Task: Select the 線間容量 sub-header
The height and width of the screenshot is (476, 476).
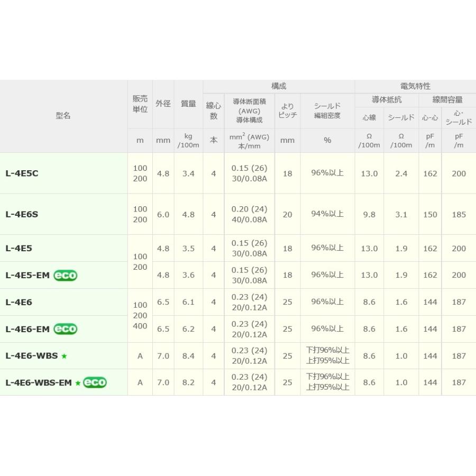Action: coord(447,99)
